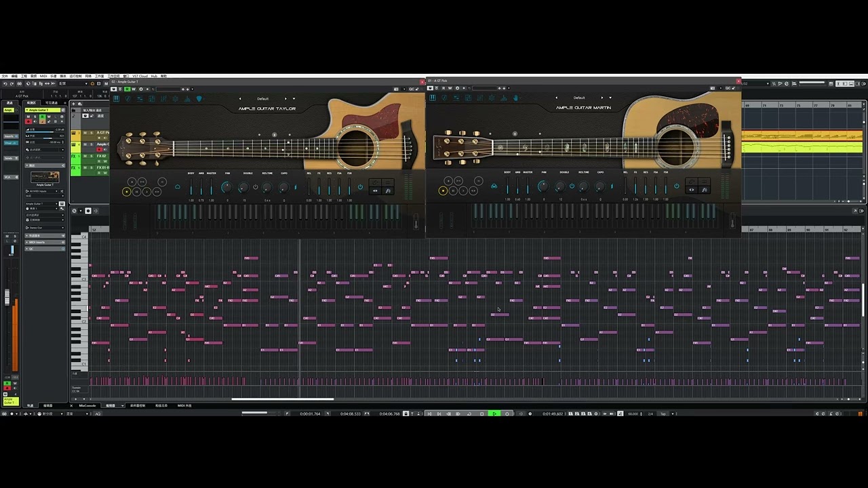Click the Ample Guitar T instrument thumbnail in inspector
The image size is (868, 488).
[45, 177]
